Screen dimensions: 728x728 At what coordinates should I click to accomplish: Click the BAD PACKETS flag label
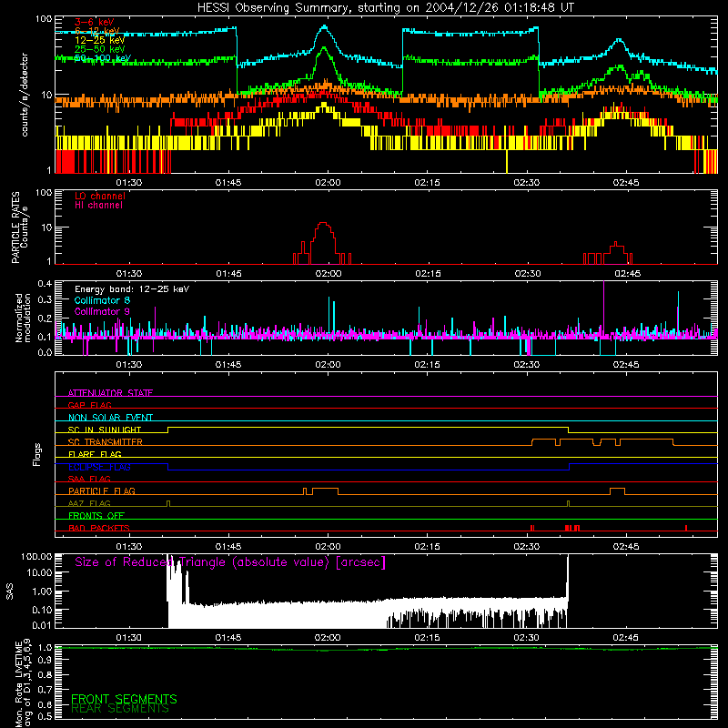(99, 528)
